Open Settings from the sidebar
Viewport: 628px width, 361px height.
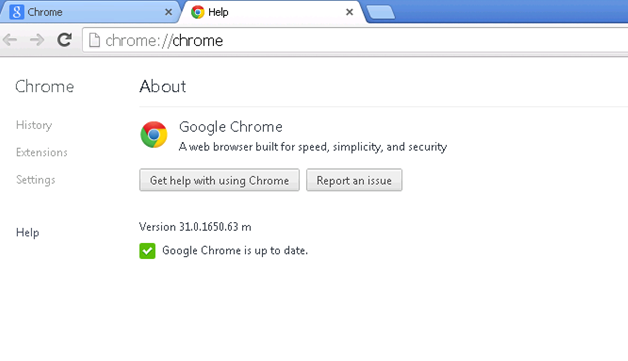click(x=36, y=180)
